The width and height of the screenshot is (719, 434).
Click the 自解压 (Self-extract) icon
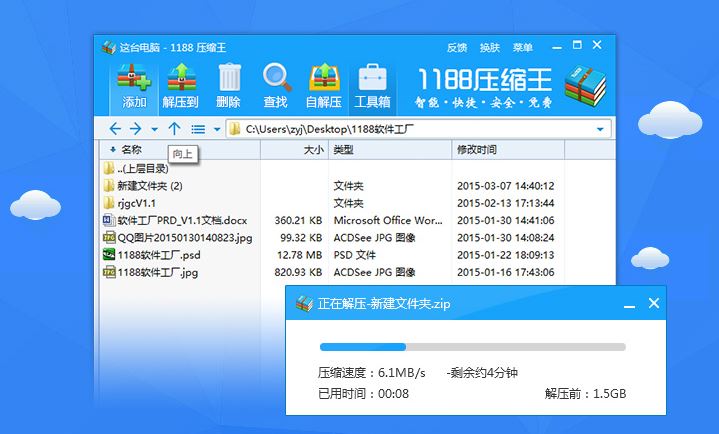point(324,86)
